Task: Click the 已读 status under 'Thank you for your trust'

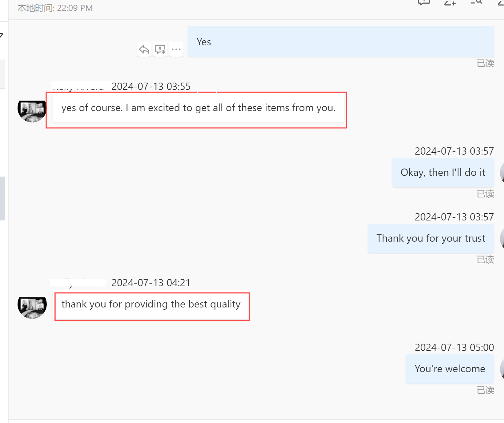Action: 485,260
